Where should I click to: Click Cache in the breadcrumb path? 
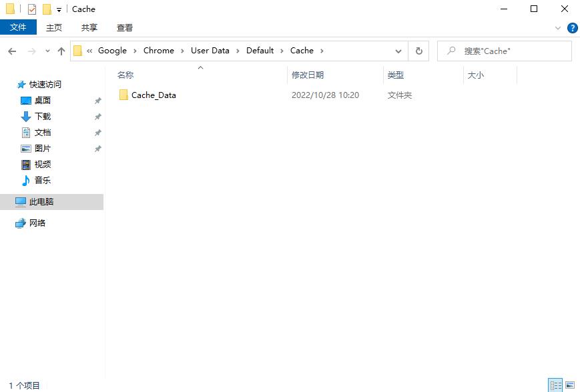point(302,51)
